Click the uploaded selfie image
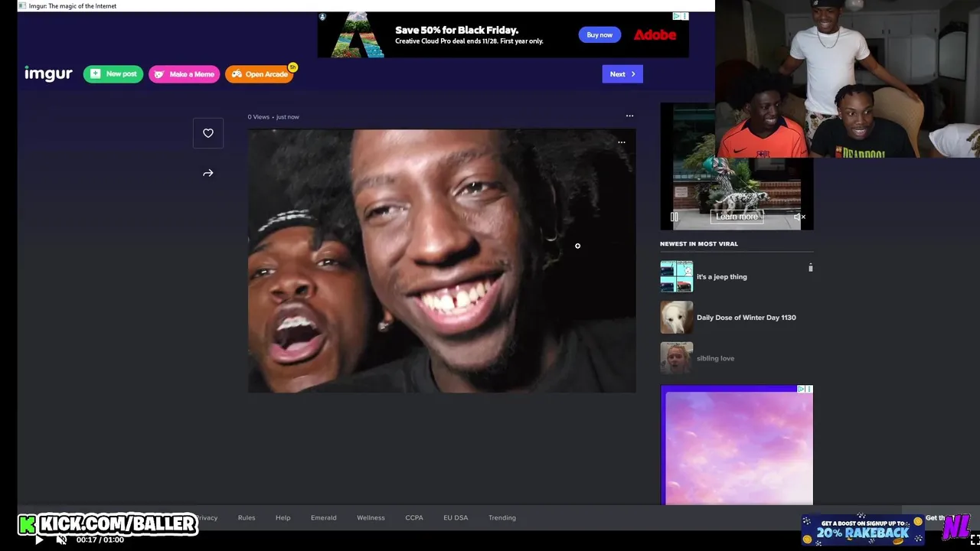The image size is (980, 551). click(x=442, y=261)
